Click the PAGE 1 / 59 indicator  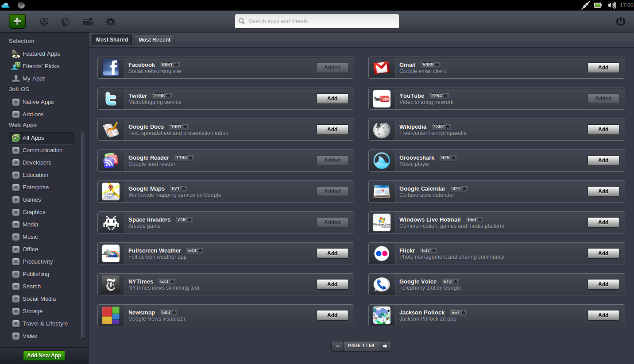point(361,346)
